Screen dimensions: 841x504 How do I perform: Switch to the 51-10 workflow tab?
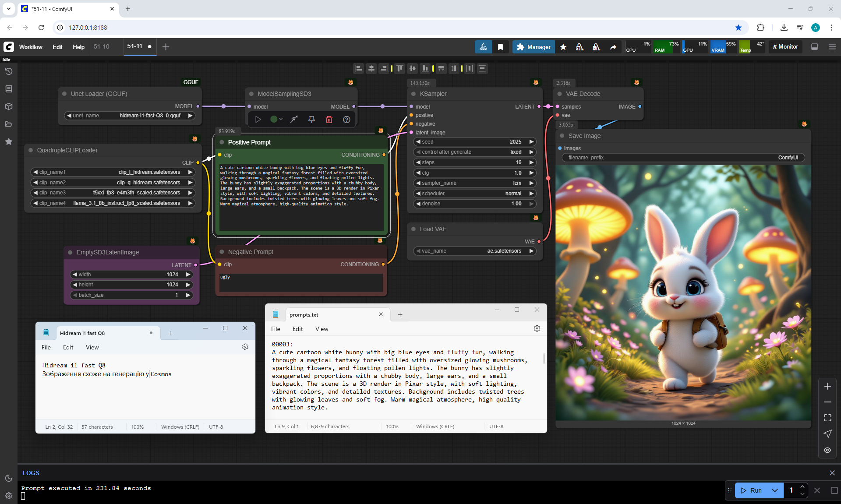[x=102, y=46]
